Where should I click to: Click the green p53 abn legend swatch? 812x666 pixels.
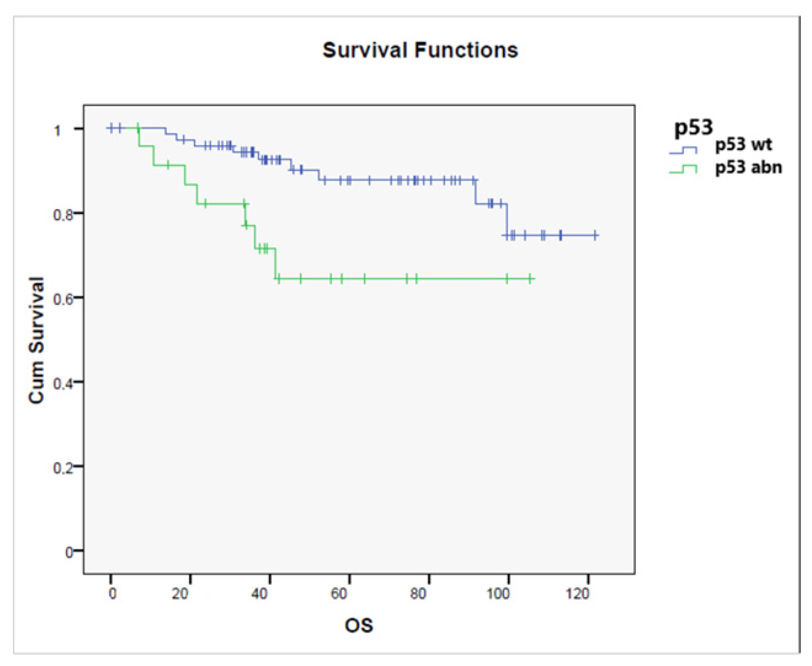pyautogui.click(x=683, y=169)
